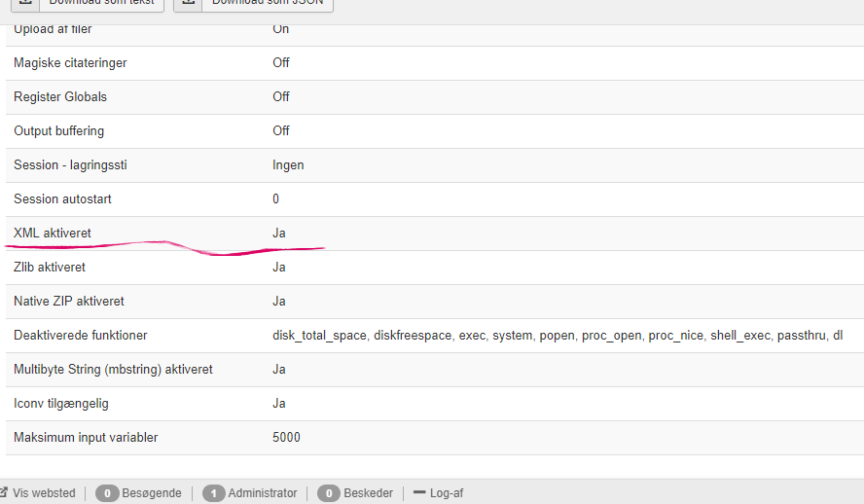Log out using the 'Log-af' link
Image resolution: width=864 pixels, height=504 pixels.
(447, 493)
